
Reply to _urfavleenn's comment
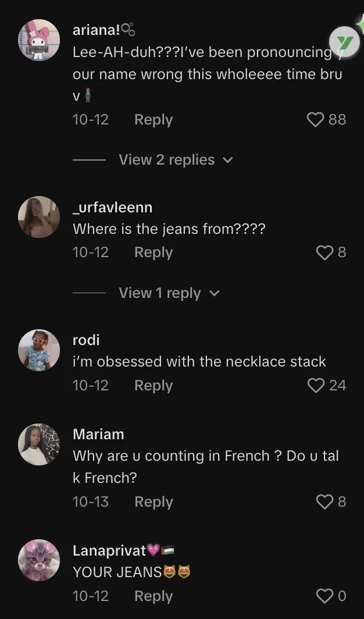(154, 252)
